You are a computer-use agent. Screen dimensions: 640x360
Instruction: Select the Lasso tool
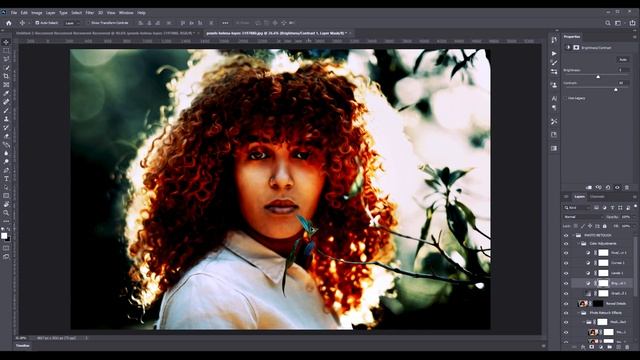[x=6, y=59]
